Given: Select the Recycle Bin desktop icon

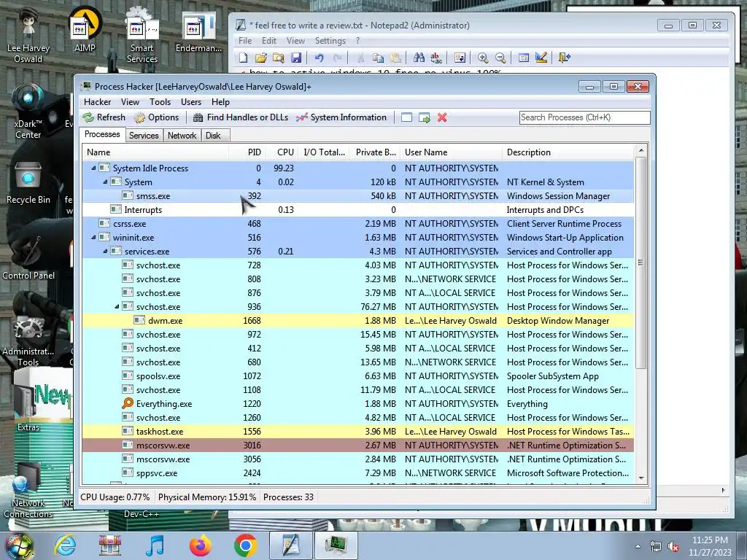Looking at the screenshot, I should click(x=28, y=183).
